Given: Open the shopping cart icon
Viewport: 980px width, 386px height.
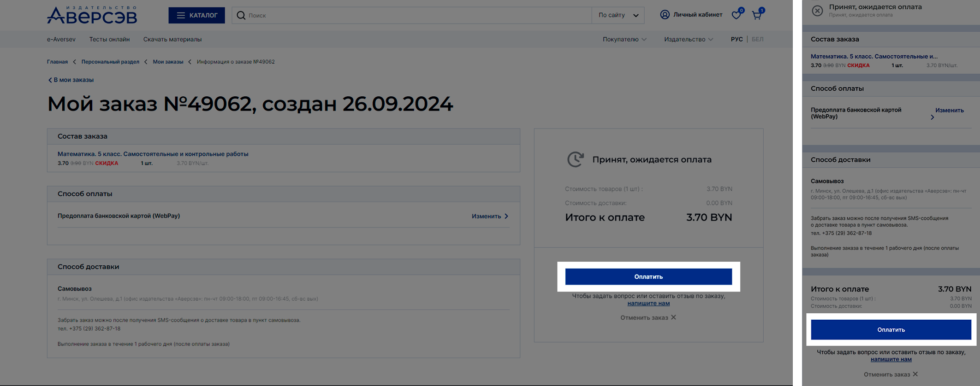Looking at the screenshot, I should point(757,15).
